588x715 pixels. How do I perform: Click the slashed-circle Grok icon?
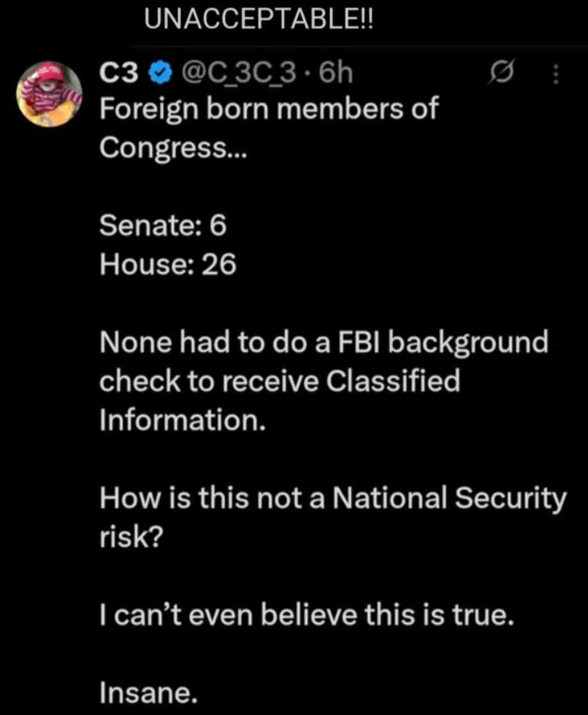point(497,76)
